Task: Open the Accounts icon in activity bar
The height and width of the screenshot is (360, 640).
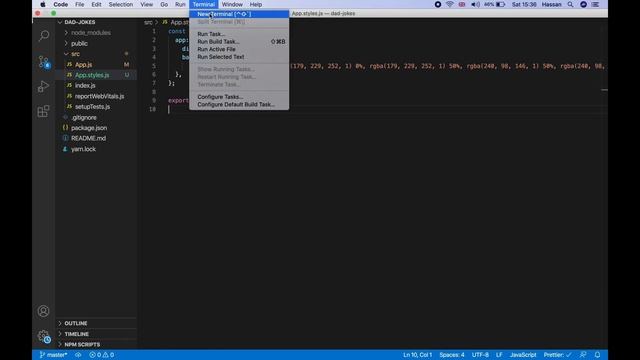Action: coord(44,311)
